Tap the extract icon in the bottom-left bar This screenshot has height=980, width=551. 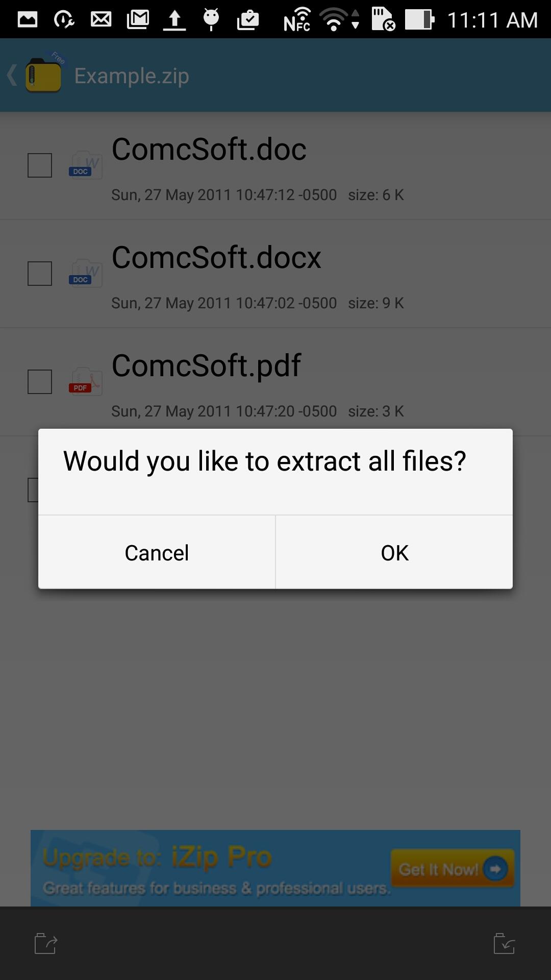pos(46,943)
